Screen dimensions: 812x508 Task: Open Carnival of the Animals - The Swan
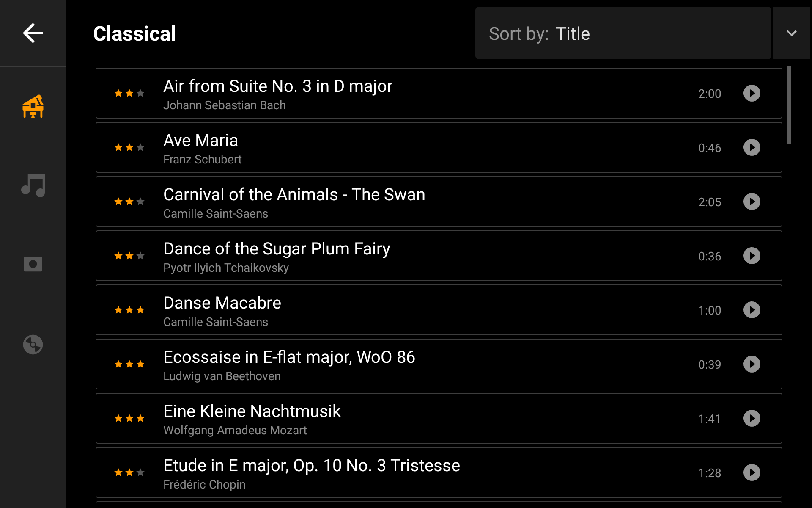click(x=439, y=202)
